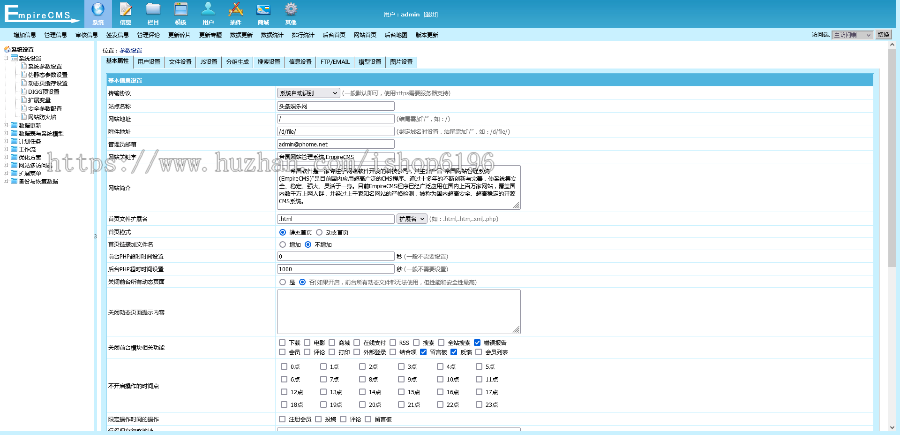Expand the 备份与恢复数据 tree node
Viewport: 900px width, 435px height.
(6, 181)
